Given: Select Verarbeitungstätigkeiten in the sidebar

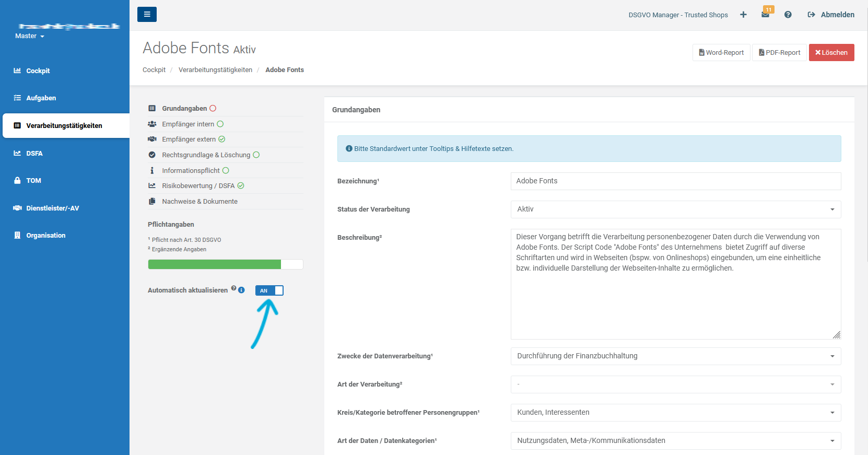Looking at the screenshot, I should click(x=66, y=125).
